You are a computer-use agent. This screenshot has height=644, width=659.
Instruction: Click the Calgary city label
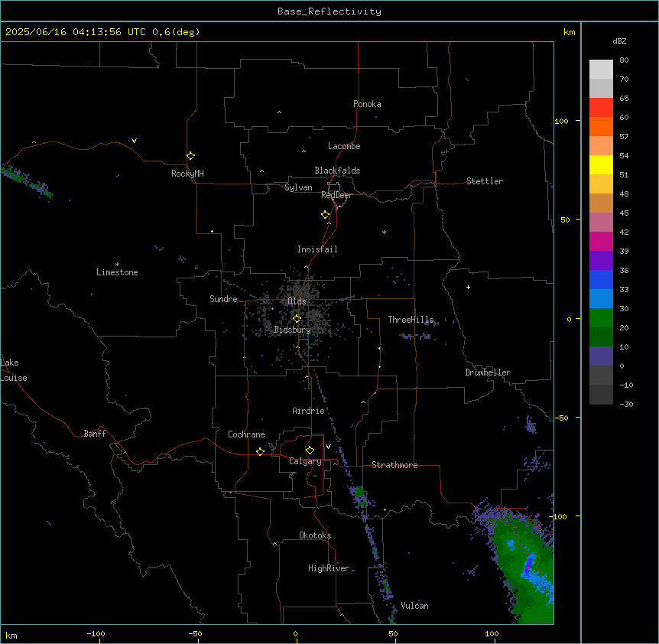tap(305, 461)
